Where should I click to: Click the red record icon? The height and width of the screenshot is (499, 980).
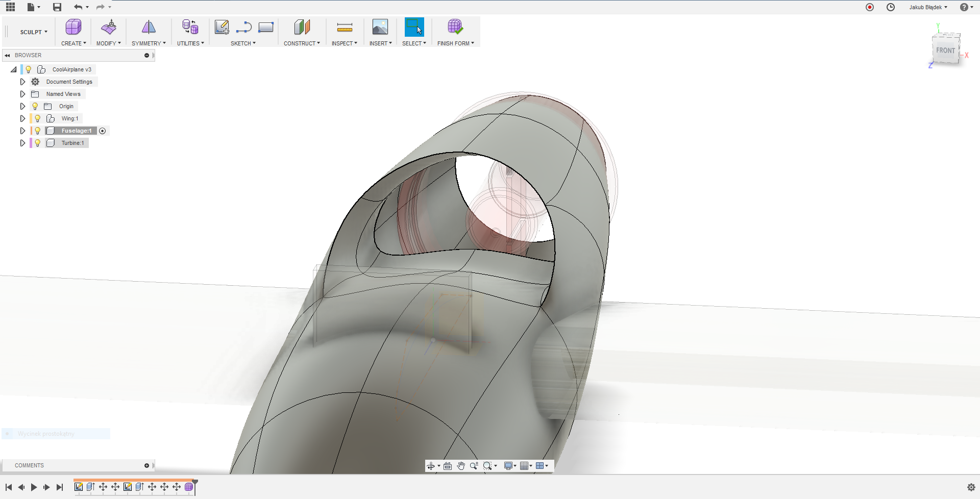pyautogui.click(x=870, y=7)
